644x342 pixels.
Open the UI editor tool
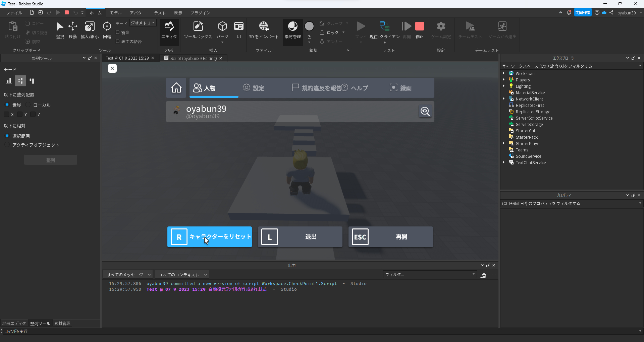point(239,30)
